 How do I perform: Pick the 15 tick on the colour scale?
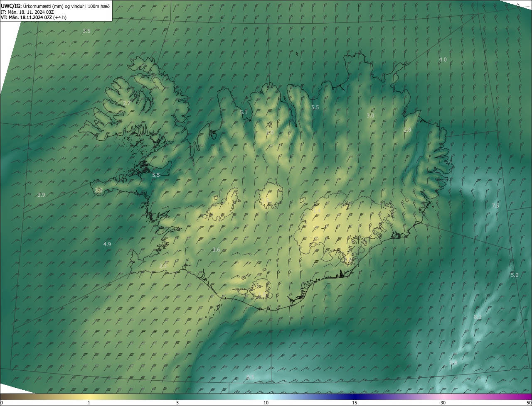point(355,403)
